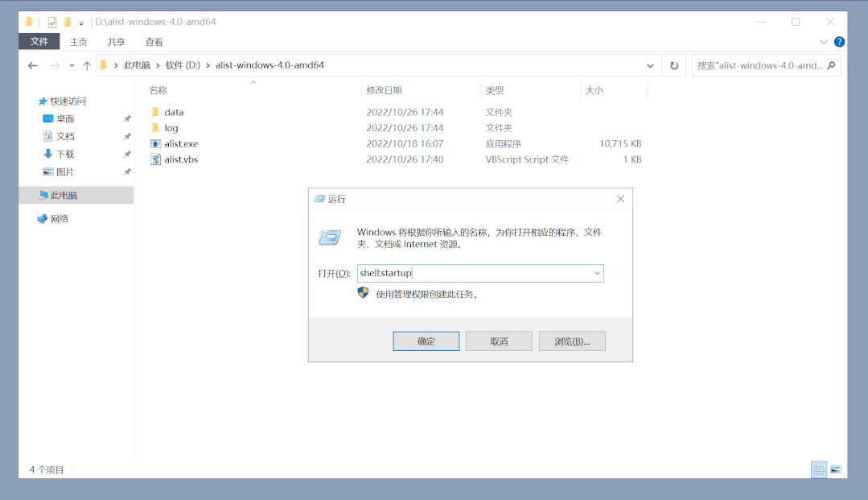Close the 运行 dialog with X
Image resolution: width=868 pixels, height=500 pixels.
pos(620,199)
